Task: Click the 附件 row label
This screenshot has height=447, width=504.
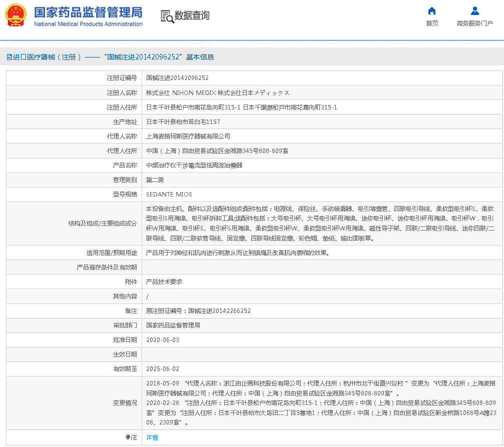Action: 131,281
